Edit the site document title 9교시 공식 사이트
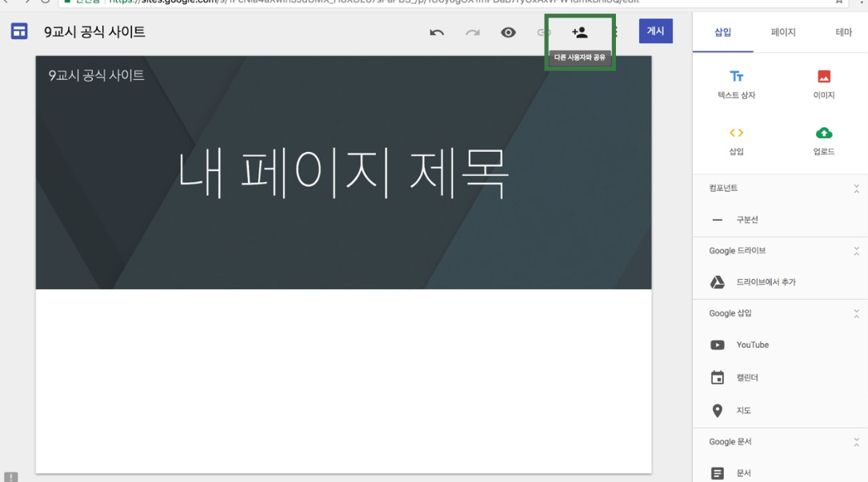 pyautogui.click(x=94, y=32)
